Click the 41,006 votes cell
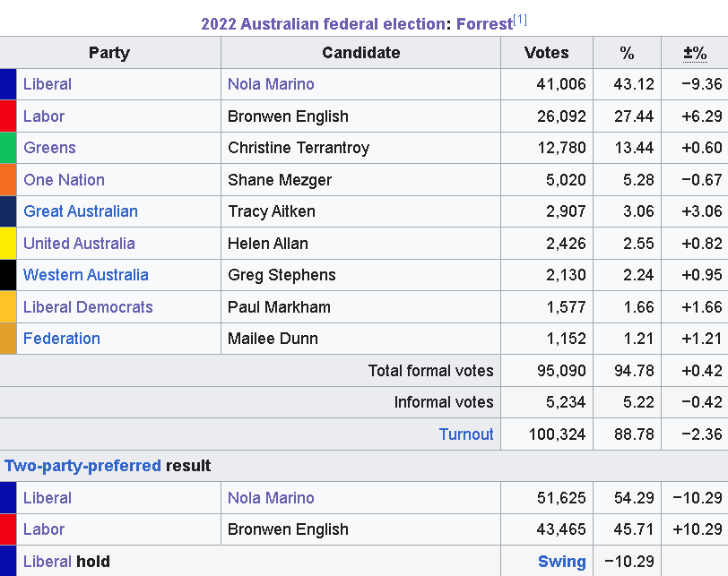The height and width of the screenshot is (576, 728). tap(547, 84)
